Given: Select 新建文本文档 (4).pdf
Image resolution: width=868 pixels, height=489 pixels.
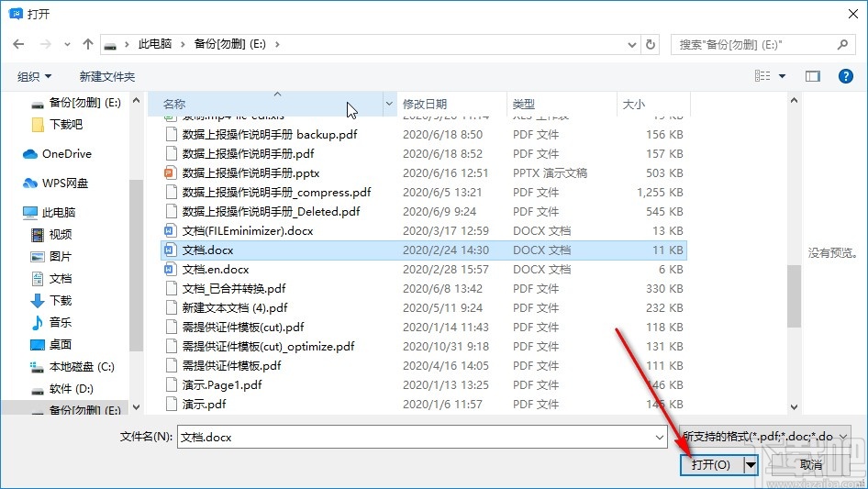Looking at the screenshot, I should click(235, 308).
